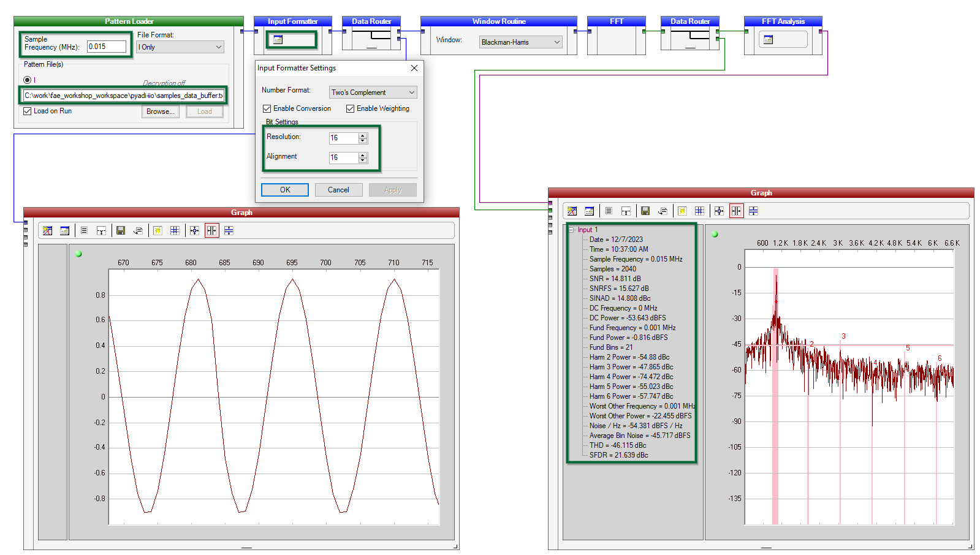This screenshot has height=555, width=980.
Task: Uncheck the Enable Weighting checkbox
Action: click(351, 108)
